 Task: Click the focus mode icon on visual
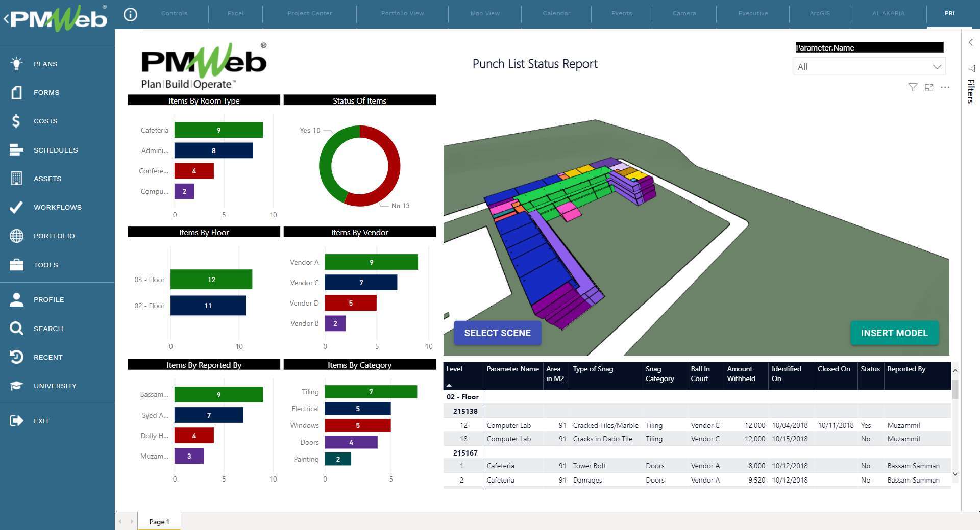[x=929, y=88]
